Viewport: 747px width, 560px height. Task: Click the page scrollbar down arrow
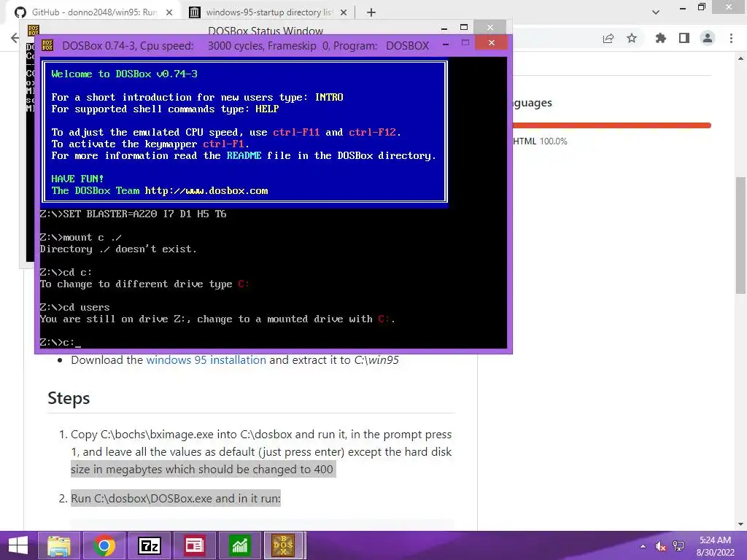(x=741, y=524)
